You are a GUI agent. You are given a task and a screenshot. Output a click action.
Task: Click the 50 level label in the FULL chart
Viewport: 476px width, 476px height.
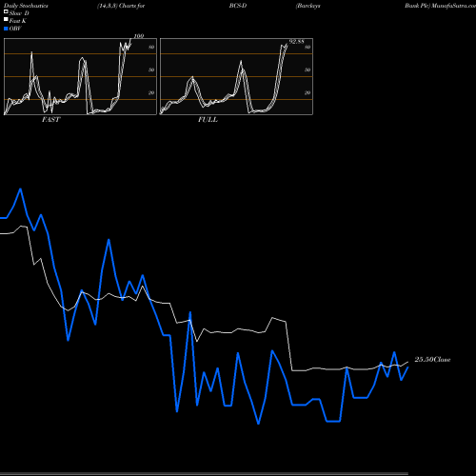[307, 69]
